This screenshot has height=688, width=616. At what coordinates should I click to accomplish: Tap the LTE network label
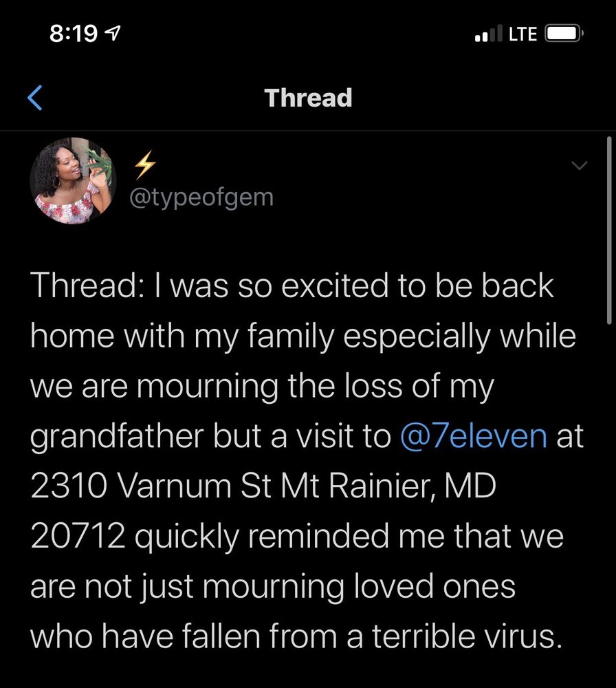coord(523,34)
